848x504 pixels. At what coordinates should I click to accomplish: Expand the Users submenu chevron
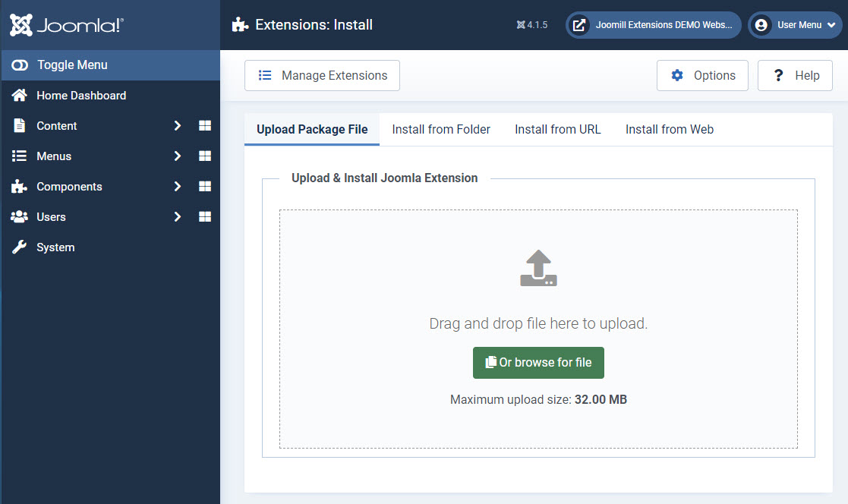[178, 217]
